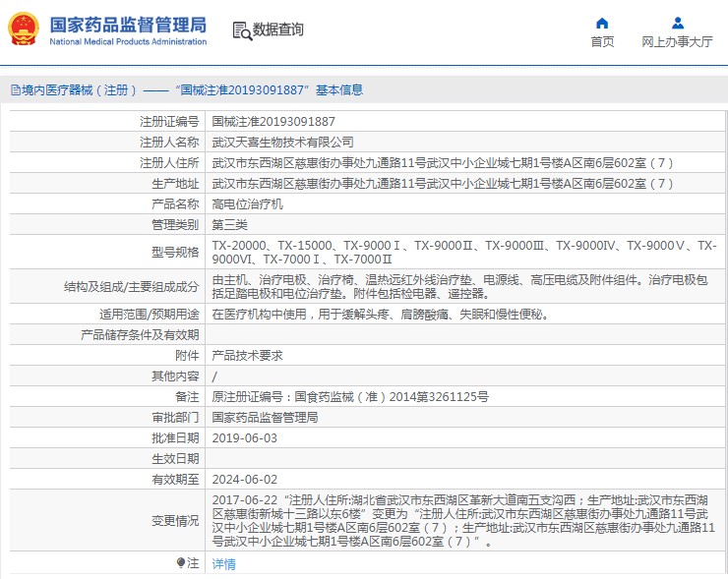Click the 数据查询 heading text
This screenshot has width=728, height=579.
pos(278,29)
